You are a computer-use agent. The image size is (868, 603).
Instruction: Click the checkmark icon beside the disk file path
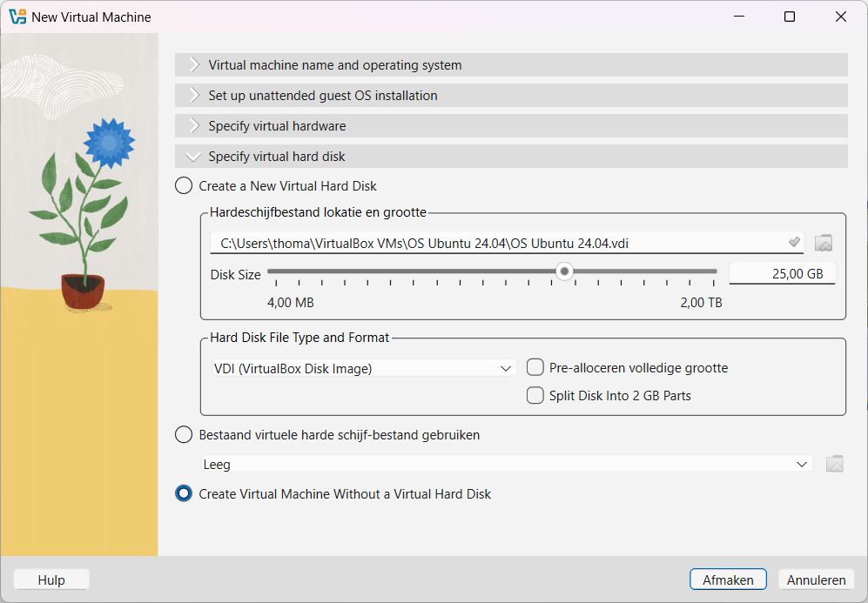[x=795, y=243]
